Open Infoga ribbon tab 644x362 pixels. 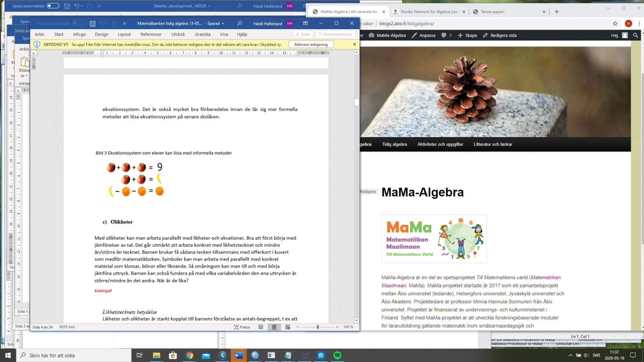(79, 34)
